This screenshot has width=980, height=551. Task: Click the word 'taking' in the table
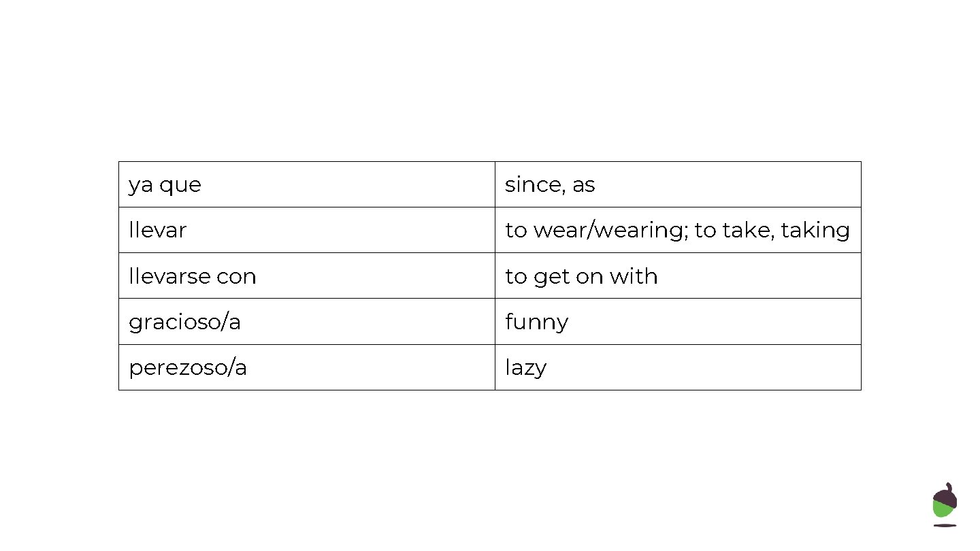(815, 231)
